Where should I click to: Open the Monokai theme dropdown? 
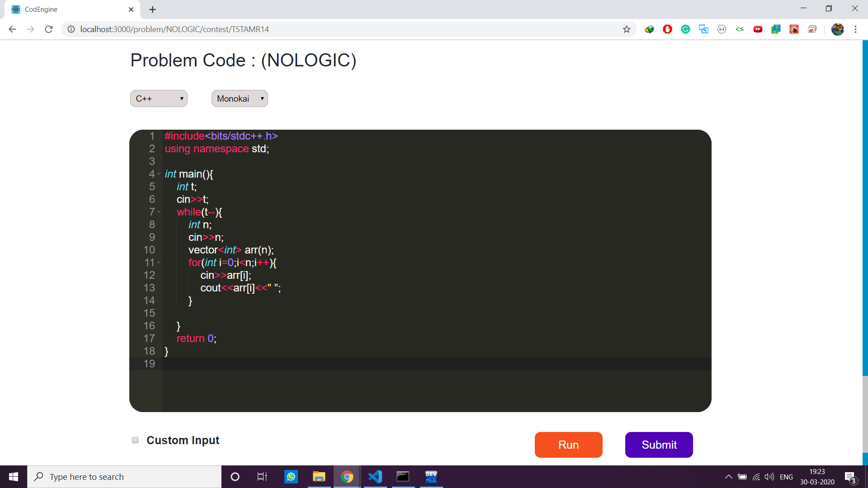(240, 99)
